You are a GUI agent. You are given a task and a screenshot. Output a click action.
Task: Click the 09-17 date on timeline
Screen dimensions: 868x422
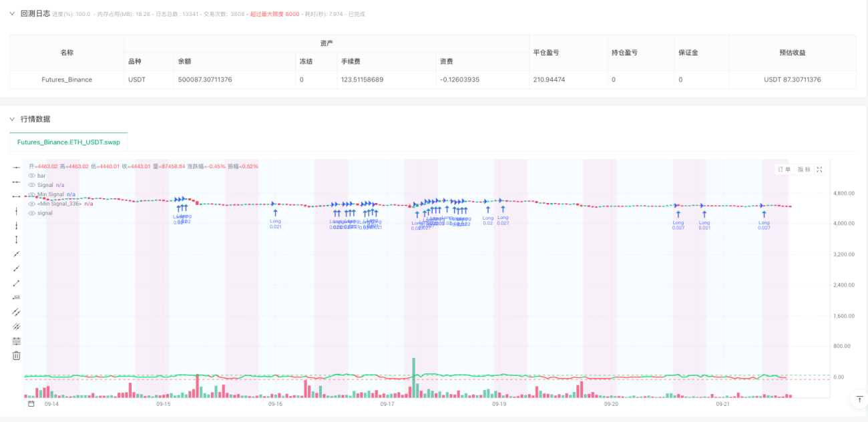point(387,404)
